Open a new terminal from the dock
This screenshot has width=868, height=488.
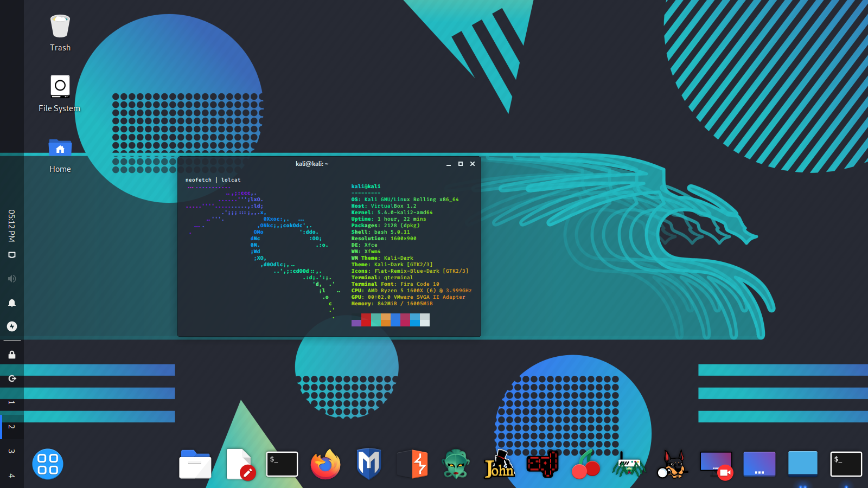pos(282,464)
